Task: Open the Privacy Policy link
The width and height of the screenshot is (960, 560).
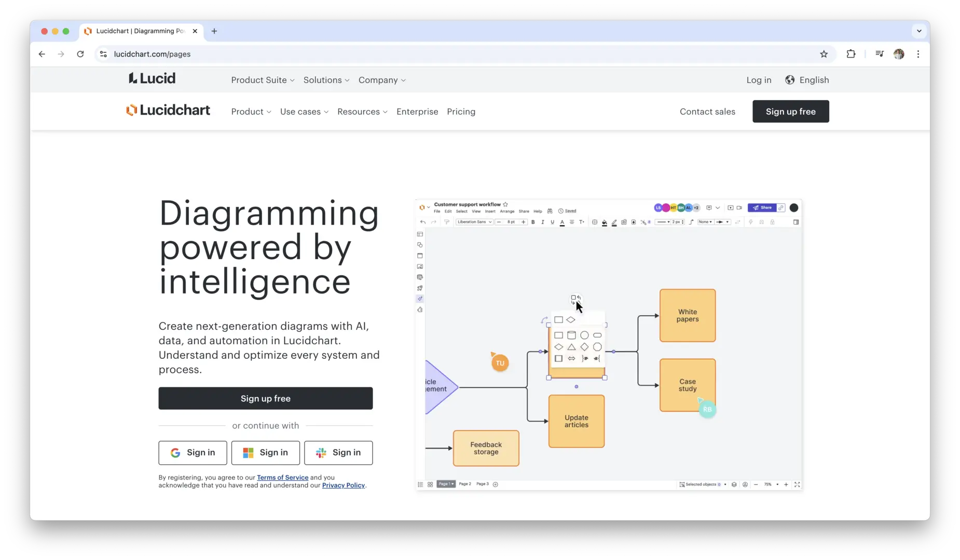Action: pyautogui.click(x=343, y=485)
